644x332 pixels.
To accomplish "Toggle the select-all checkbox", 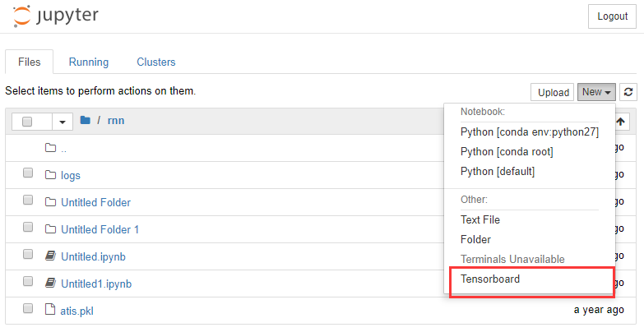I will pos(27,122).
